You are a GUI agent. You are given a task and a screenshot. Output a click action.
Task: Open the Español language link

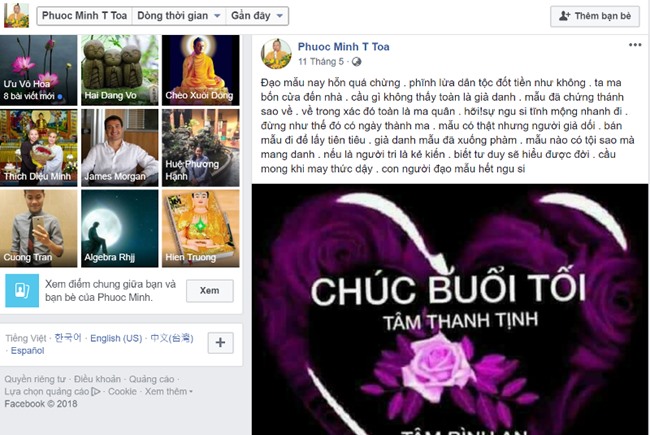(27, 351)
